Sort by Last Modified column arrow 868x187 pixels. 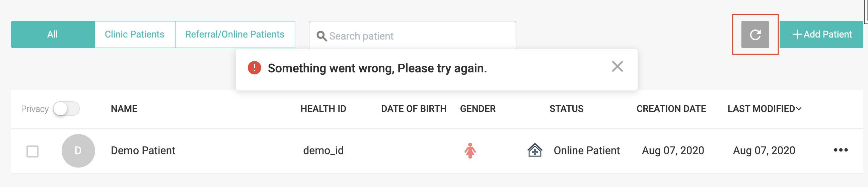coord(799,109)
